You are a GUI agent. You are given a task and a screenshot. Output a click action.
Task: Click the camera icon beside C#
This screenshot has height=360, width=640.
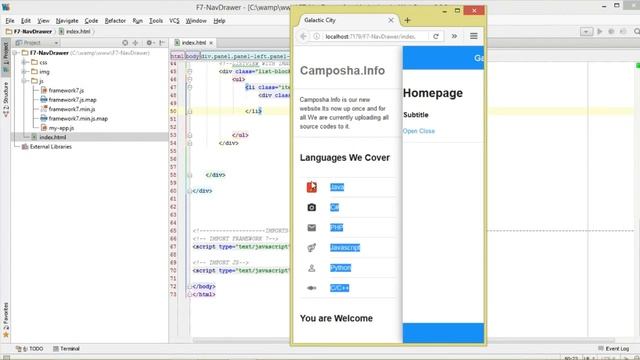coord(311,207)
